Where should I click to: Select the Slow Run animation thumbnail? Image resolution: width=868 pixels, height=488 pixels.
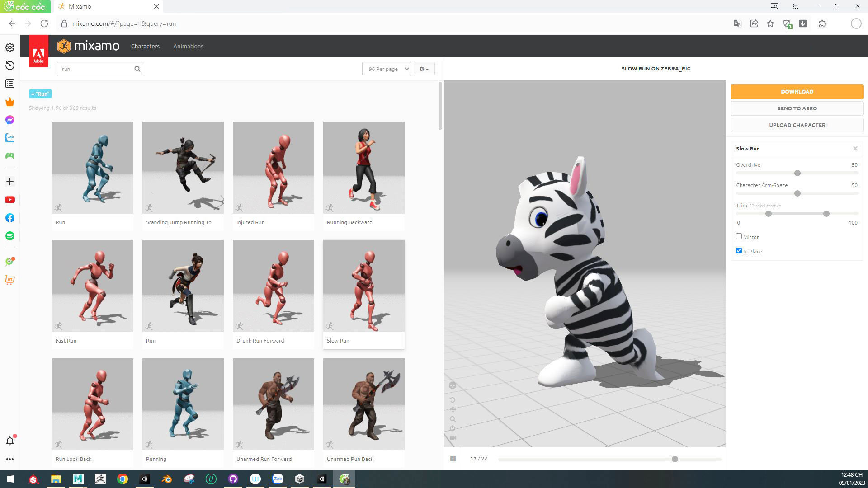coord(364,286)
